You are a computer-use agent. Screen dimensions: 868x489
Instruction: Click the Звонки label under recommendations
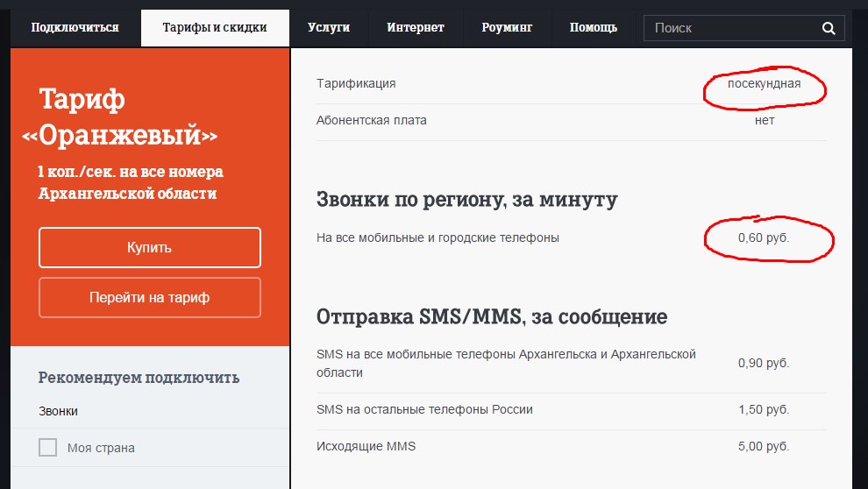[58, 411]
